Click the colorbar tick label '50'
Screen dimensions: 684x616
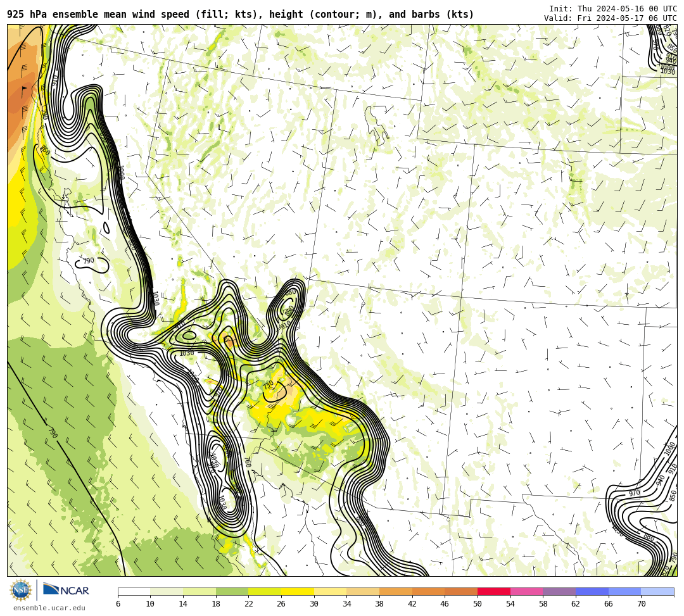[x=478, y=604]
